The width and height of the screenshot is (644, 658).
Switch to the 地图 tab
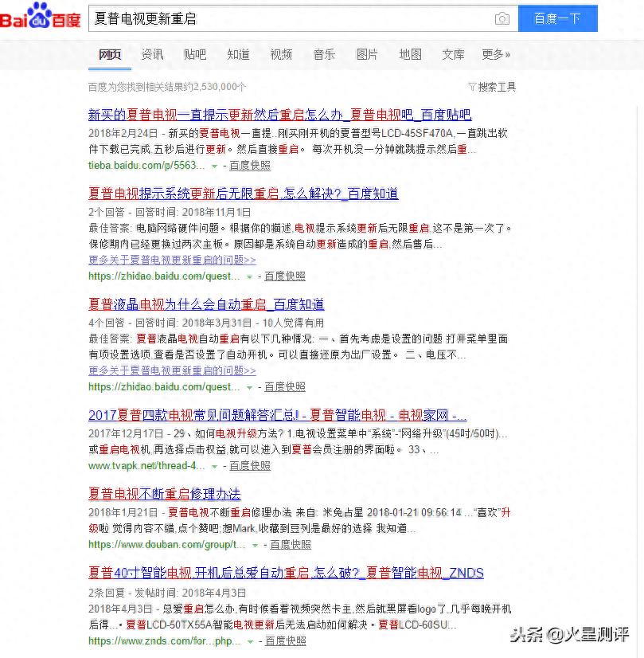(410, 55)
